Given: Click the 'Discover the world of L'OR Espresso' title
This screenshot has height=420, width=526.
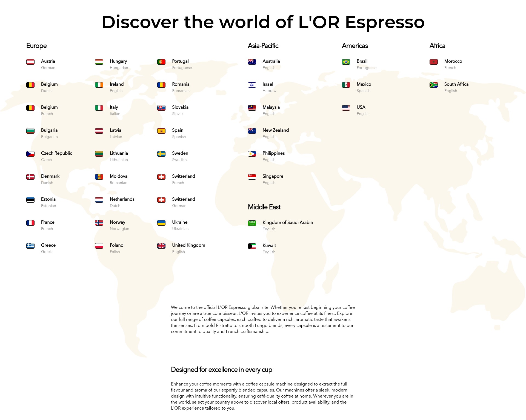Looking at the screenshot, I should click(263, 22).
